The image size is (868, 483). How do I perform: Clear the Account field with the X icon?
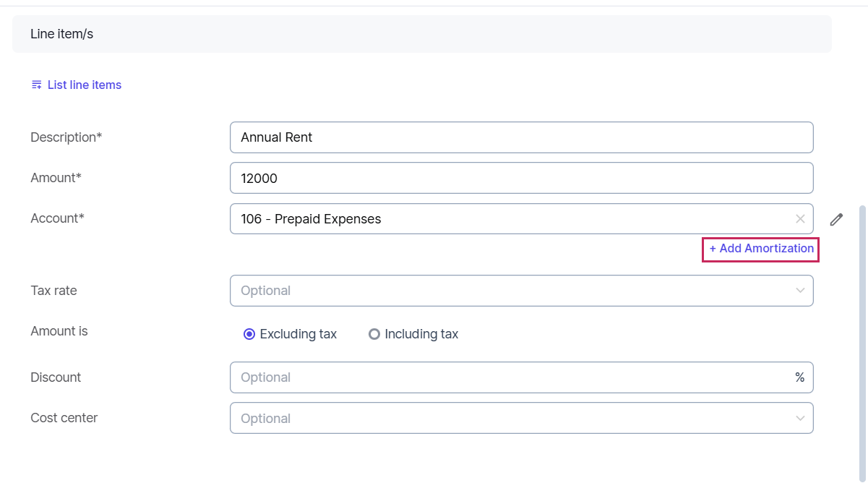pos(800,219)
